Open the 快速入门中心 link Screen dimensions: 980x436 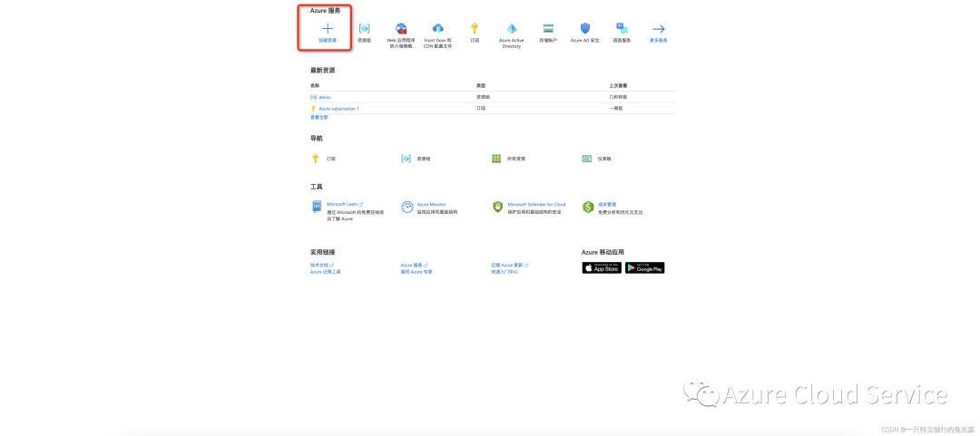pos(505,272)
